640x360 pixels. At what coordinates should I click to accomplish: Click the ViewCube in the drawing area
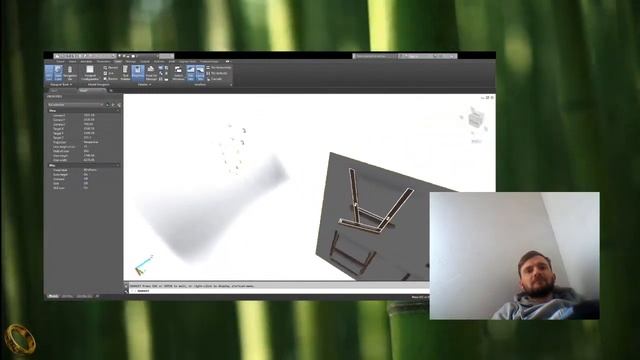tap(475, 119)
